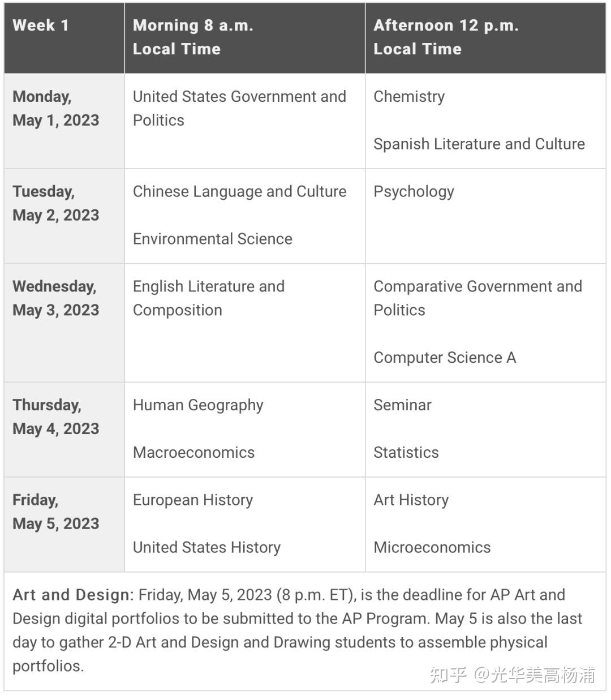Select Afternoon 12 p.m. Local Time header
This screenshot has height=700, width=611.
point(485,38)
